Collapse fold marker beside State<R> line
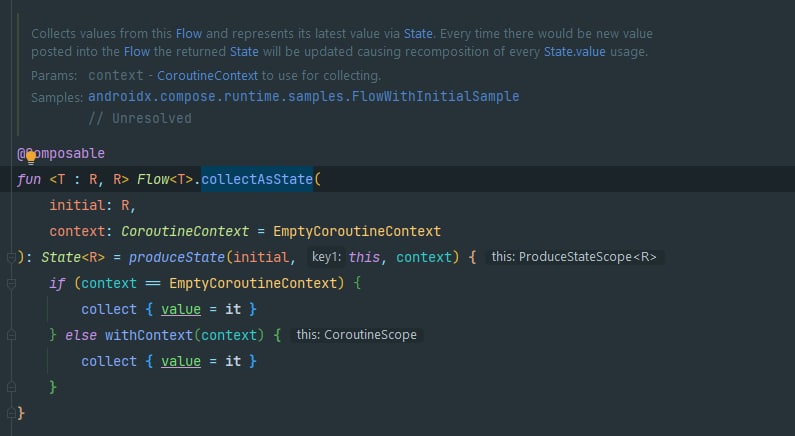This screenshot has width=795, height=436. [x=9, y=258]
